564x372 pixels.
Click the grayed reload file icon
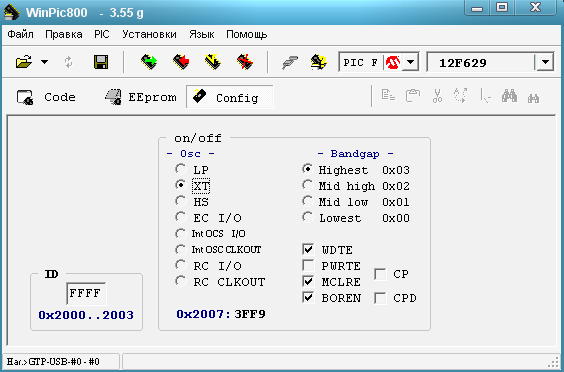(x=68, y=62)
